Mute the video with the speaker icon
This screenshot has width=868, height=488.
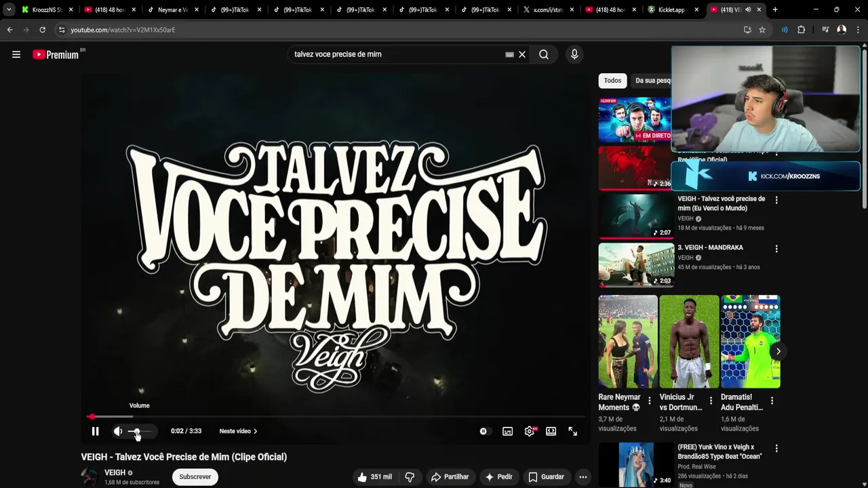[118, 431]
